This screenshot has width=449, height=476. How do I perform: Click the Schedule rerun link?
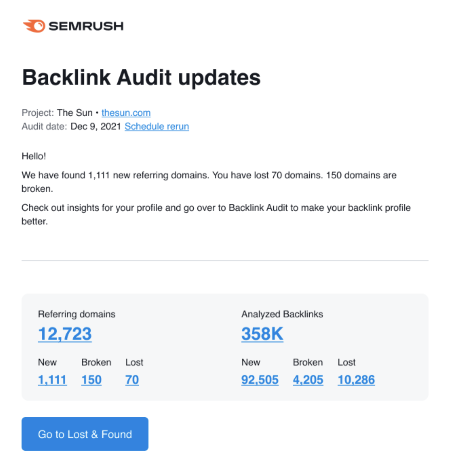(x=157, y=126)
